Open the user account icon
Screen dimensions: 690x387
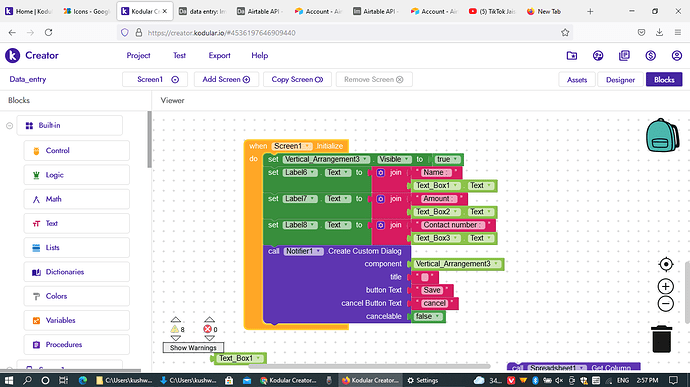[677, 55]
